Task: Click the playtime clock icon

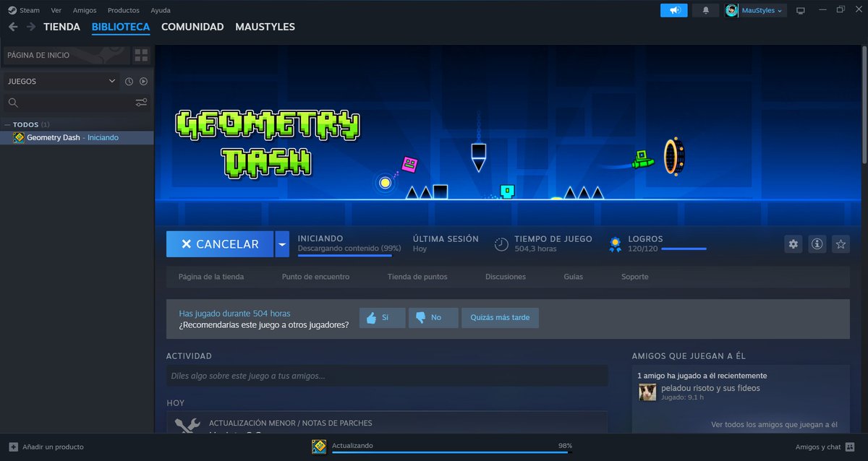Action: click(501, 244)
